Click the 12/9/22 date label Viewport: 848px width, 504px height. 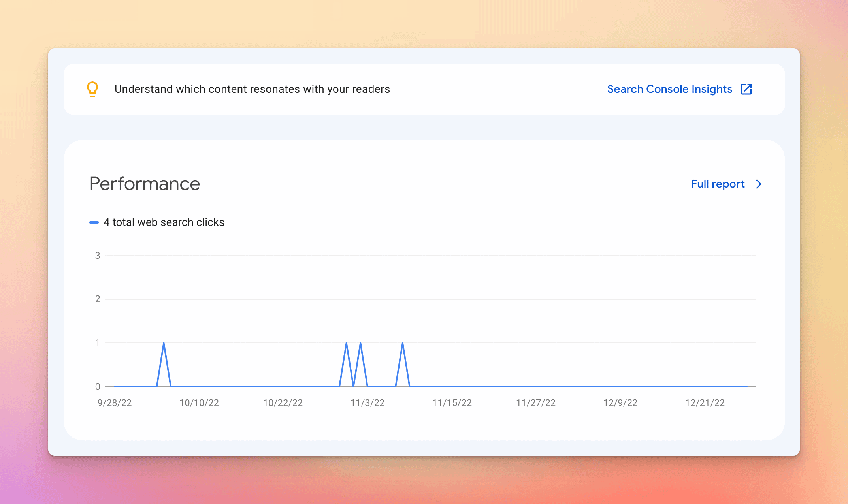[620, 403]
